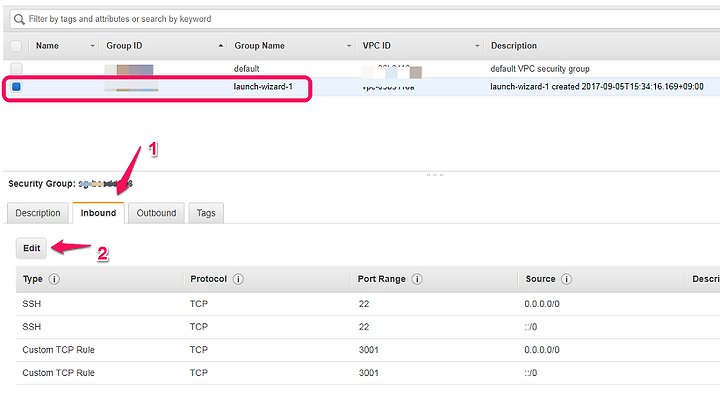Show info for the Type column

54,279
